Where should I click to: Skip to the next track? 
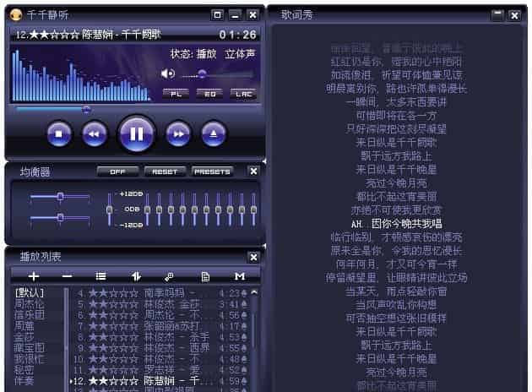point(178,134)
